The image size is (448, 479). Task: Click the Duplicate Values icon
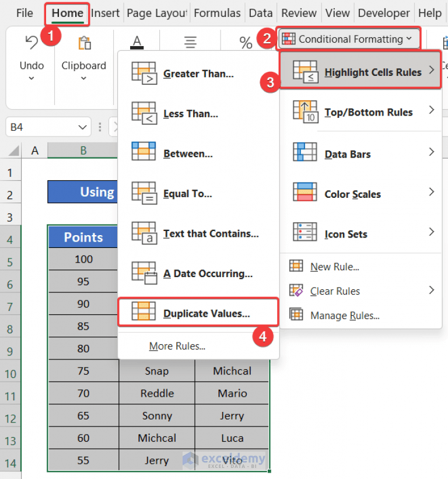click(x=143, y=311)
